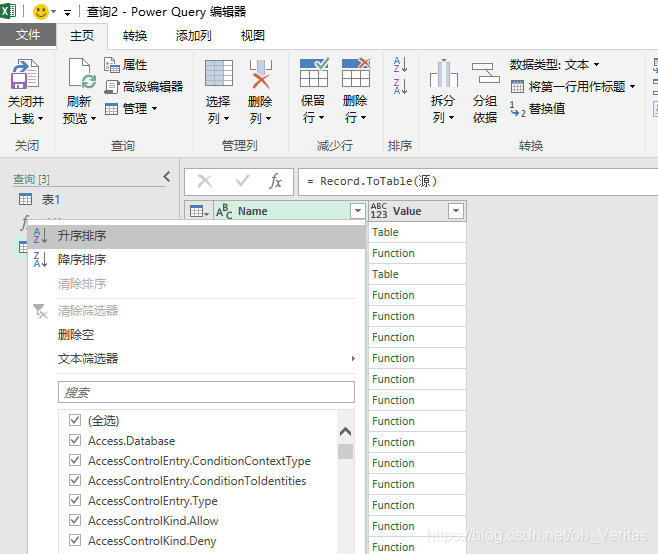Uncheck the Access.Database checkbox

[x=75, y=440]
